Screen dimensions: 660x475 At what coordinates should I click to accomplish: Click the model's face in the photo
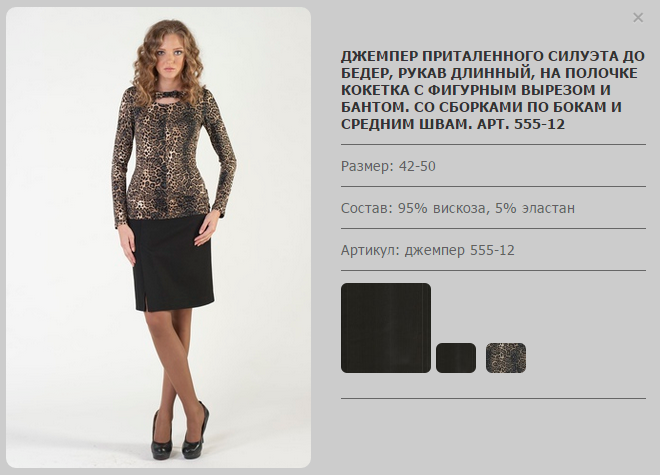[x=170, y=57]
